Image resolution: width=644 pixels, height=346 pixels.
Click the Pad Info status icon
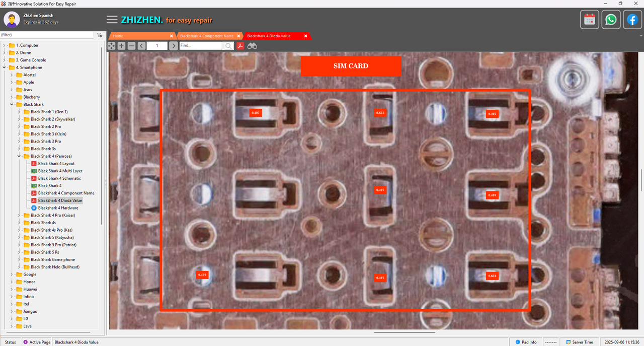coord(517,342)
